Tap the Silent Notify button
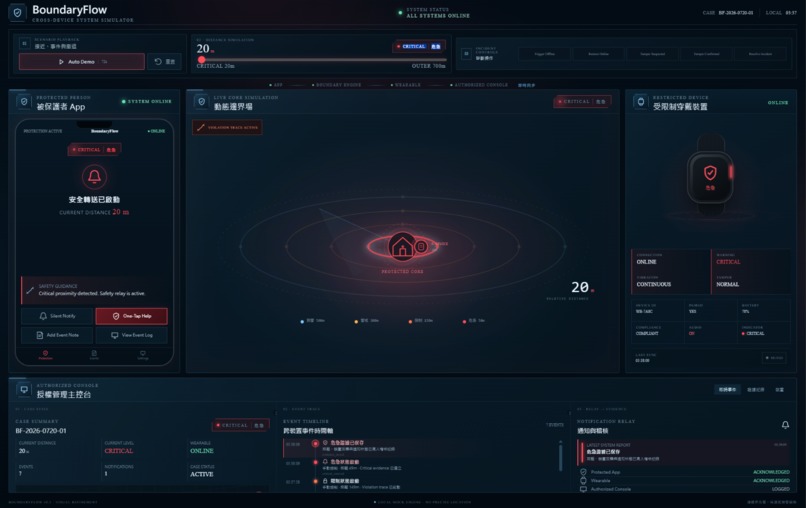The width and height of the screenshot is (806, 508). pyautogui.click(x=57, y=316)
